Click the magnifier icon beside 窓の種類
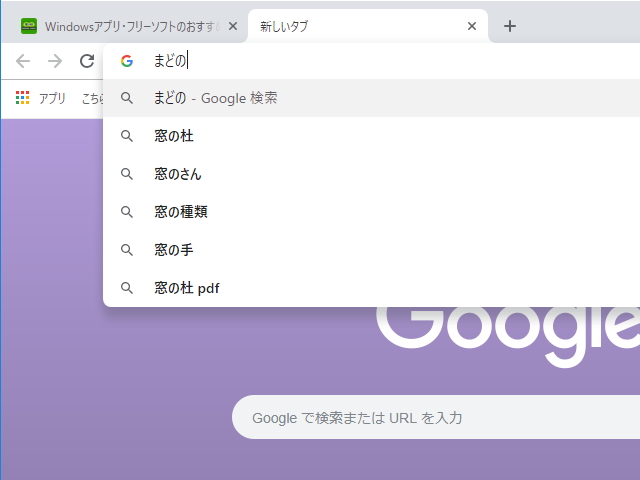 tap(127, 212)
